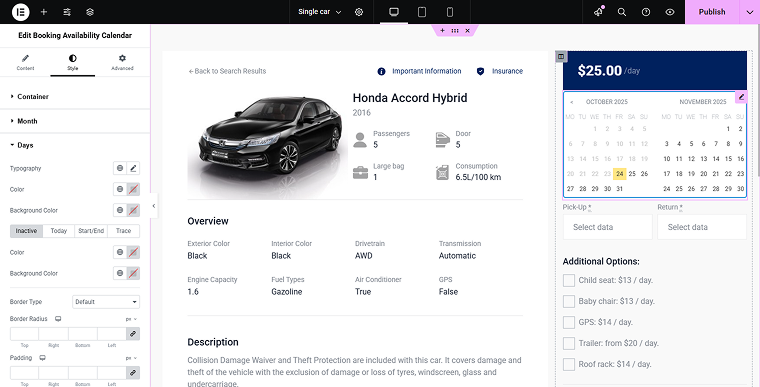Open the responsive device icon beside Padding
The width and height of the screenshot is (760, 387).
(x=43, y=358)
